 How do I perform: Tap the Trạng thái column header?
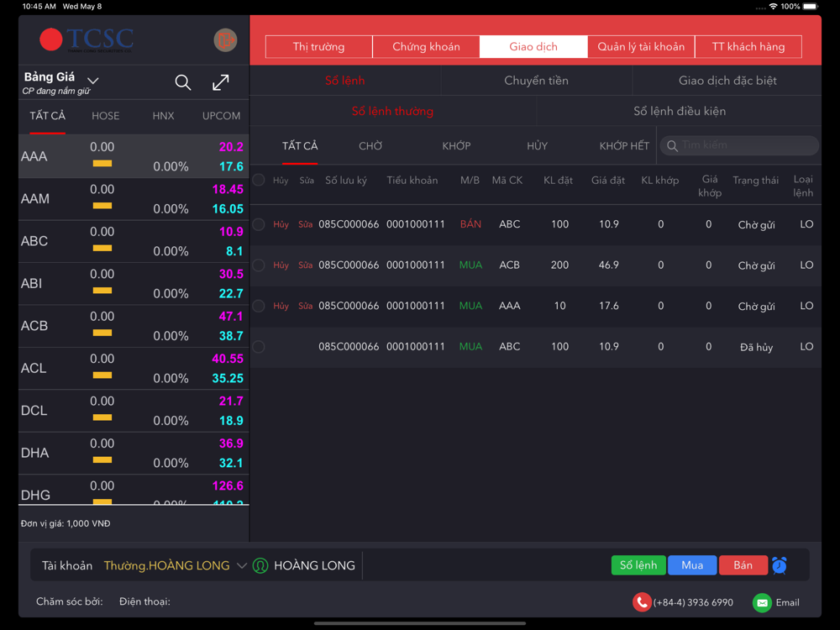point(755,181)
